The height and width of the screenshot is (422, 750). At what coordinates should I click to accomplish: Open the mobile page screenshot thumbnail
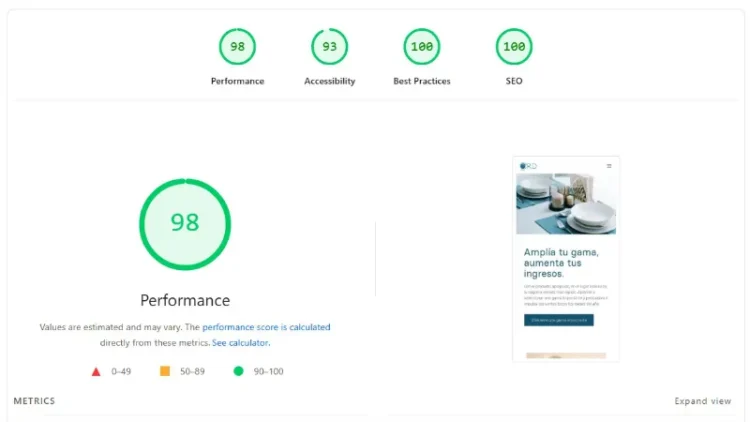pos(566,258)
